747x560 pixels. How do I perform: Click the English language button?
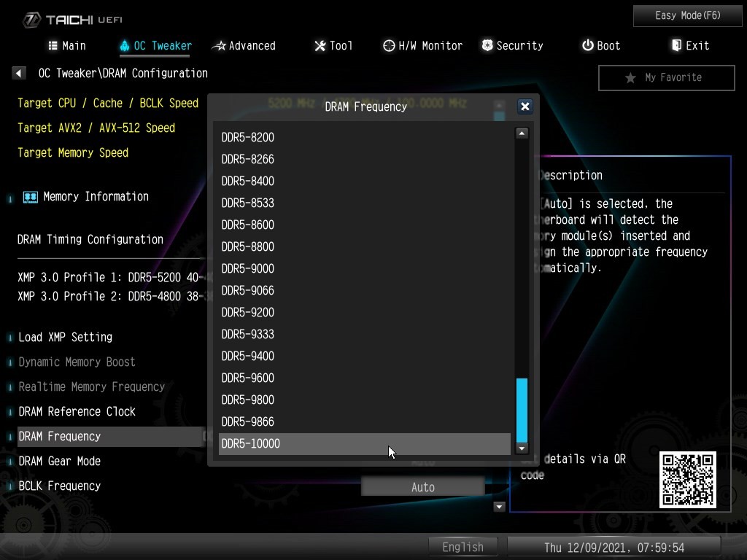(x=462, y=547)
